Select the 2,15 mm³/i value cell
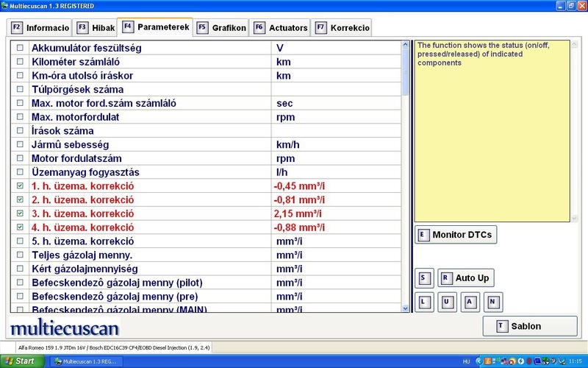 tap(336, 213)
